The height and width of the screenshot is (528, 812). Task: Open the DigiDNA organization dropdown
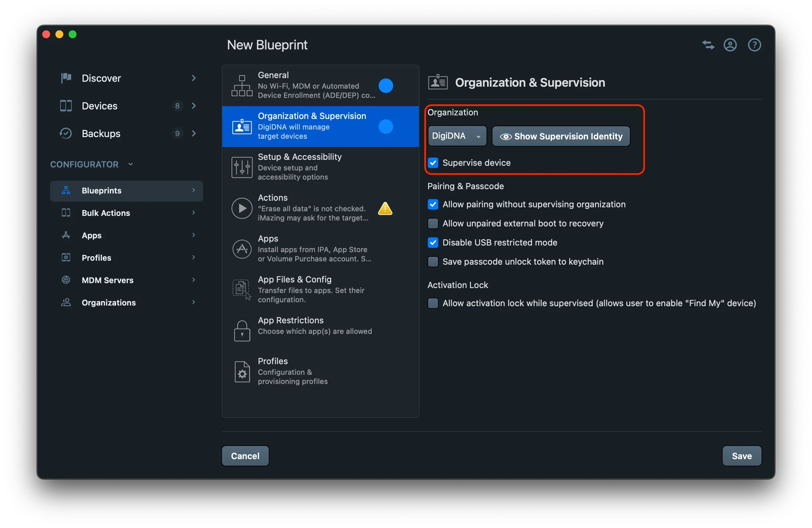point(456,136)
